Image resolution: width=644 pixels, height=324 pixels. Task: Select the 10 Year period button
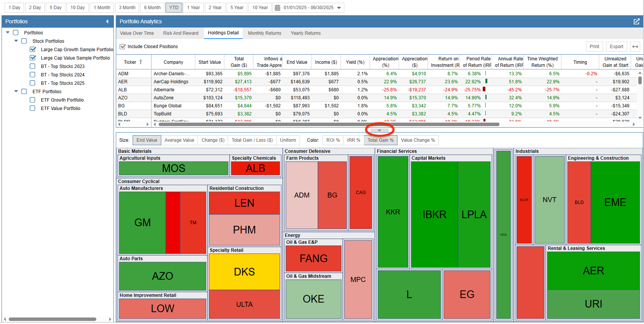(260, 8)
